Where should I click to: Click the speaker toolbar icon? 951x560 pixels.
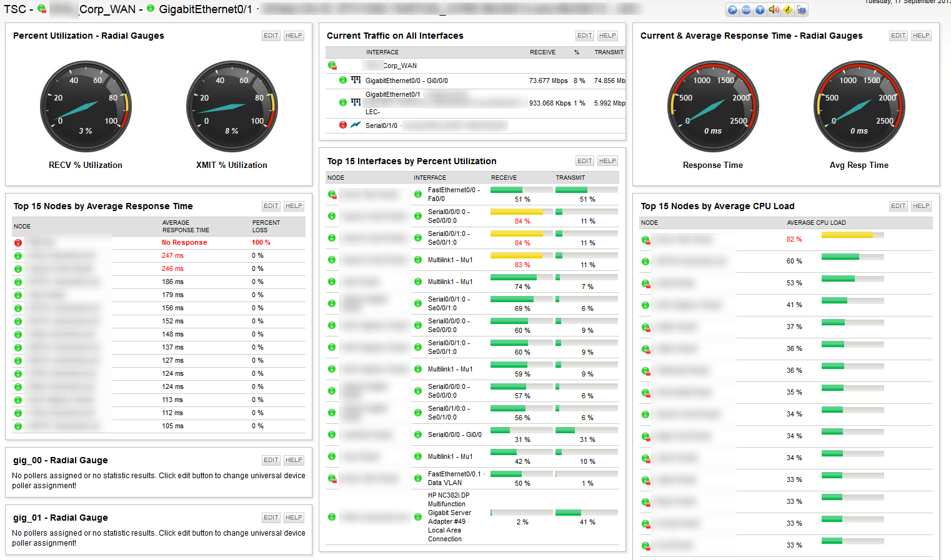coord(774,9)
